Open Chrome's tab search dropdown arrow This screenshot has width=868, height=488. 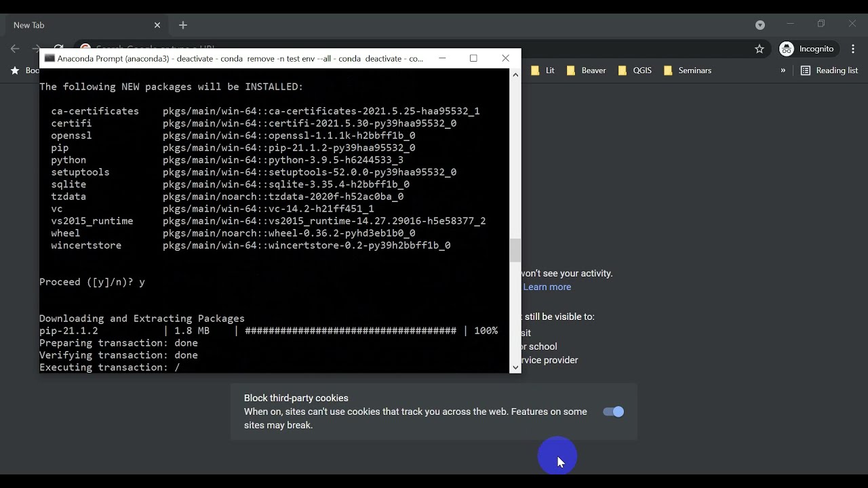760,25
